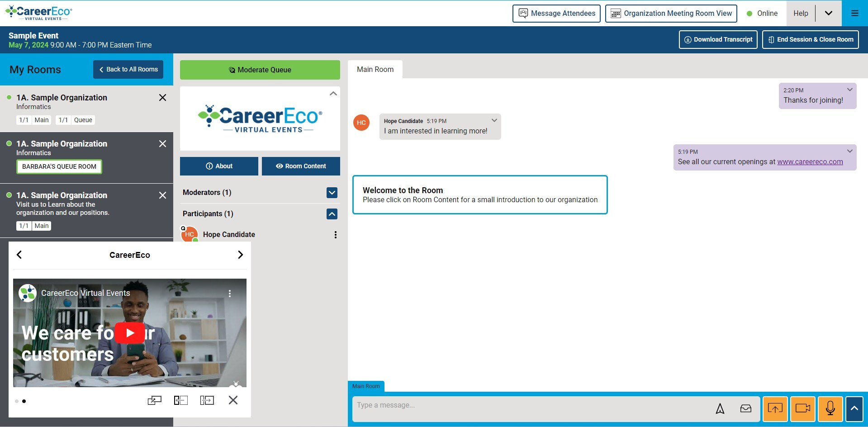
Task: Close the CareerEco content panel
Action: coord(233,400)
